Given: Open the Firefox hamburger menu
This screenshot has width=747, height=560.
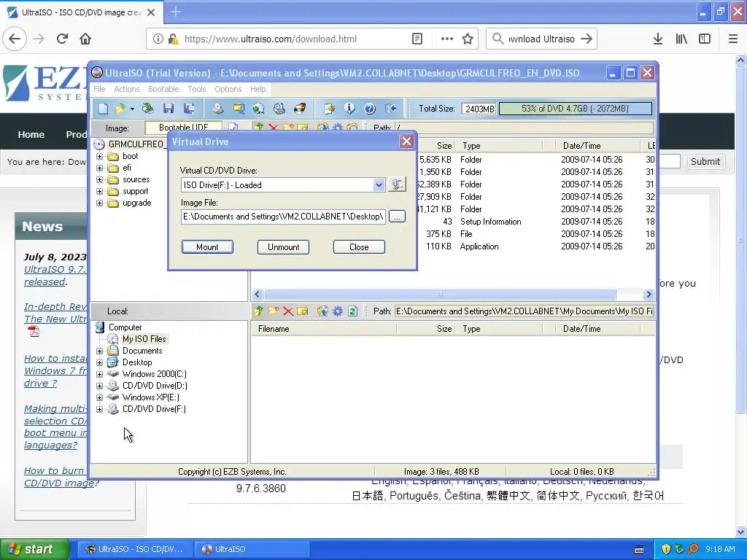Looking at the screenshot, I should pos(732,39).
